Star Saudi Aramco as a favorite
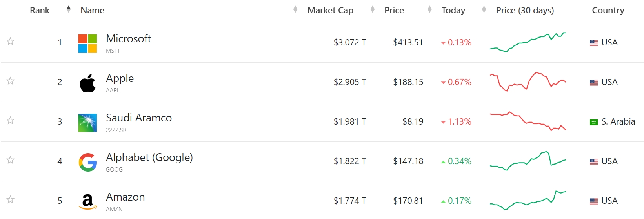644x219 pixels. pos(11,121)
